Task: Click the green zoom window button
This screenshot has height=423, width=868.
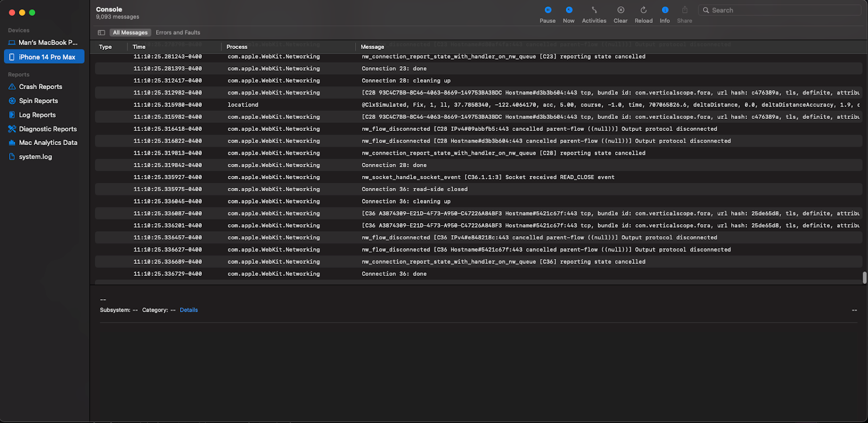Action: pos(32,12)
